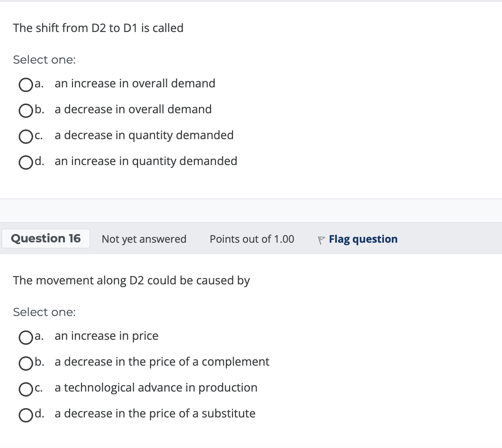Viewport: 502px width, 448px height.
Task: Click the question text about movement along D2
Action: (x=132, y=280)
